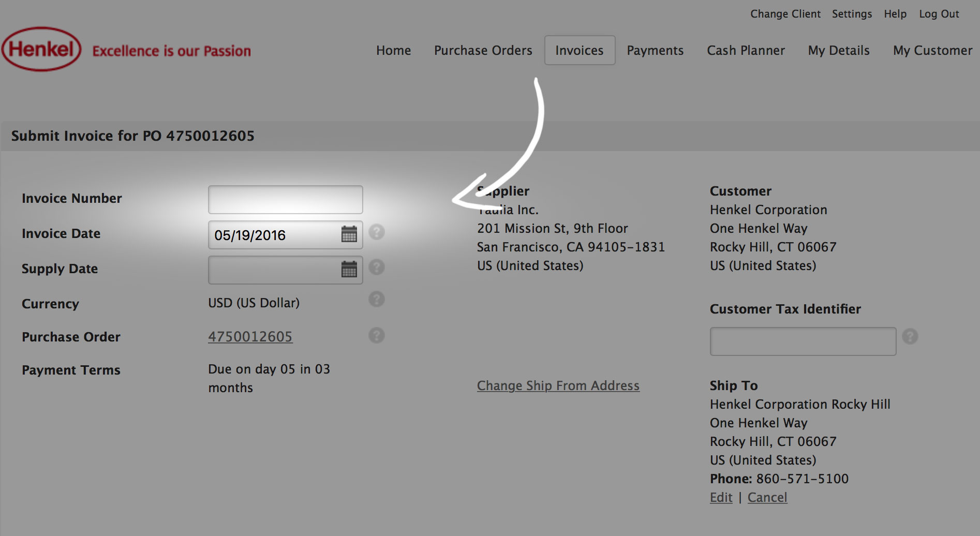The height and width of the screenshot is (536, 980).
Task: Open the My Details tab
Action: [839, 50]
